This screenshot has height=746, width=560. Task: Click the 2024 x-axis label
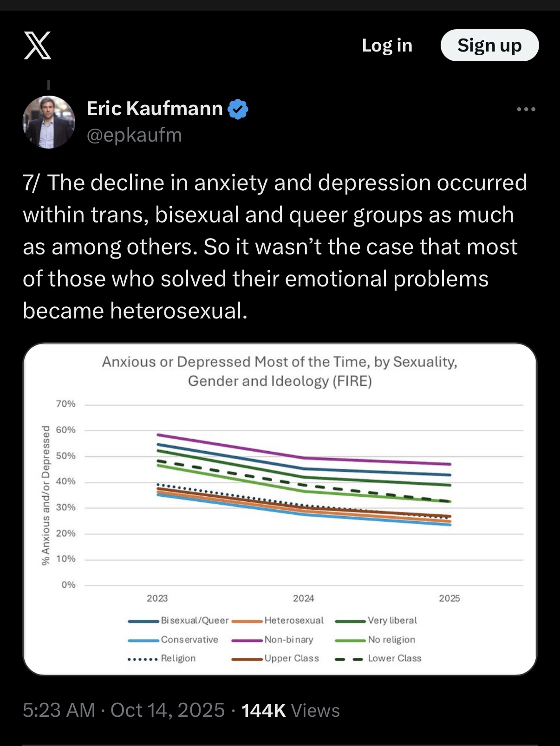point(303,598)
